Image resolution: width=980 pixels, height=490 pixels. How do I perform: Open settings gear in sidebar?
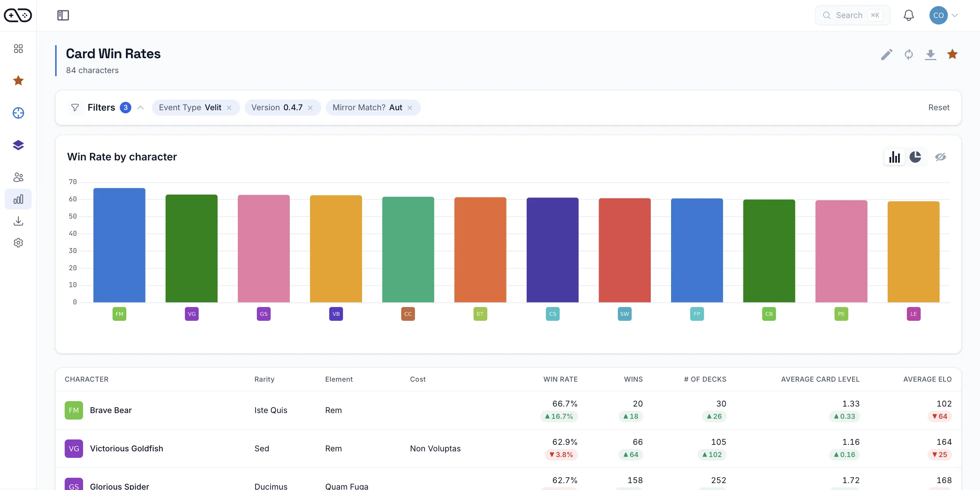pos(18,243)
